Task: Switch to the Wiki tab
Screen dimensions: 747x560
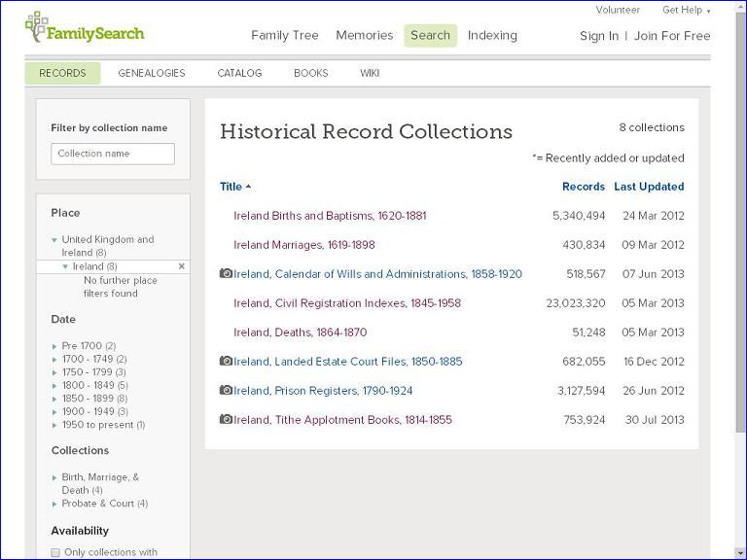Action: click(370, 73)
